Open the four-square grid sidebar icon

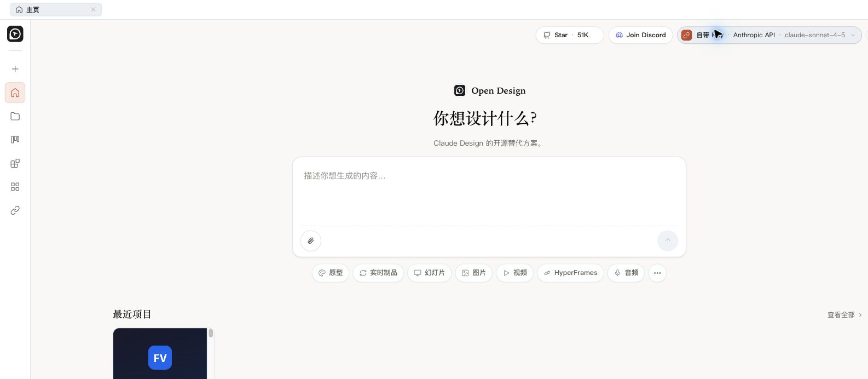15,187
